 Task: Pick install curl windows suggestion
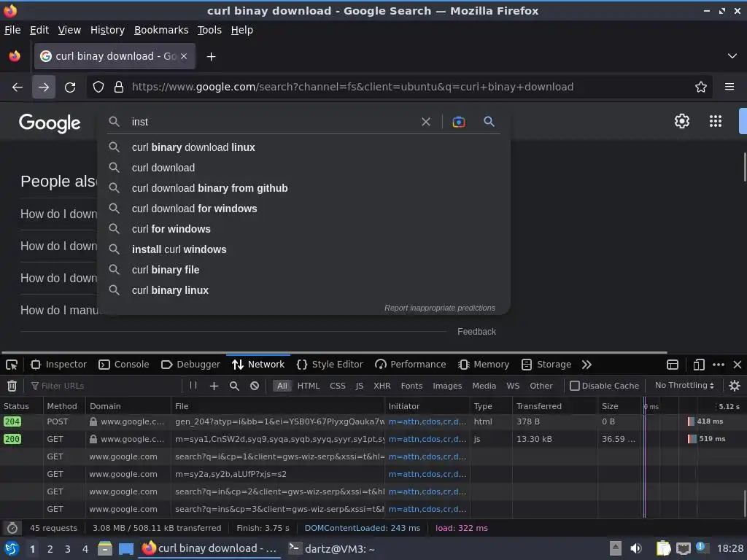304,250
